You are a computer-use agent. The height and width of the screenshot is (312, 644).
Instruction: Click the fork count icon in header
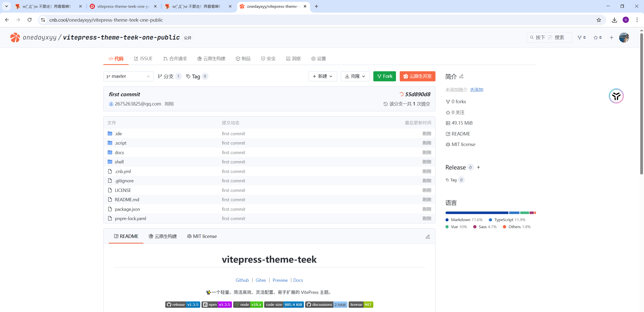[x=580, y=38]
